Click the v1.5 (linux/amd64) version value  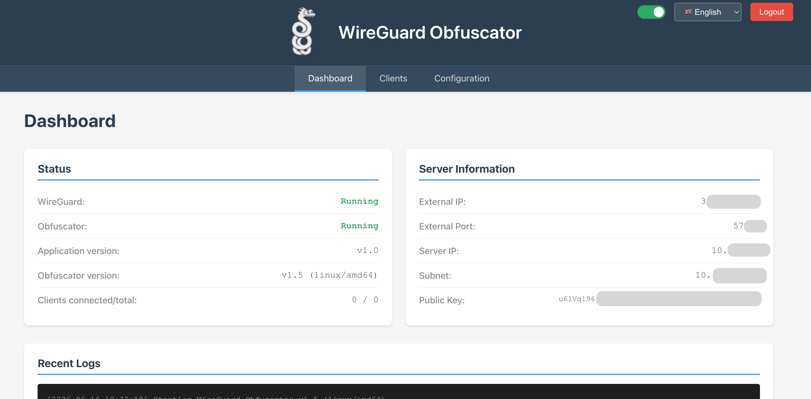point(329,275)
